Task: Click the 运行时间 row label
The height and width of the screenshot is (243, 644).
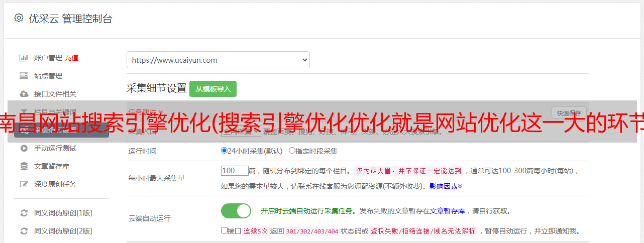Action: [x=143, y=151]
